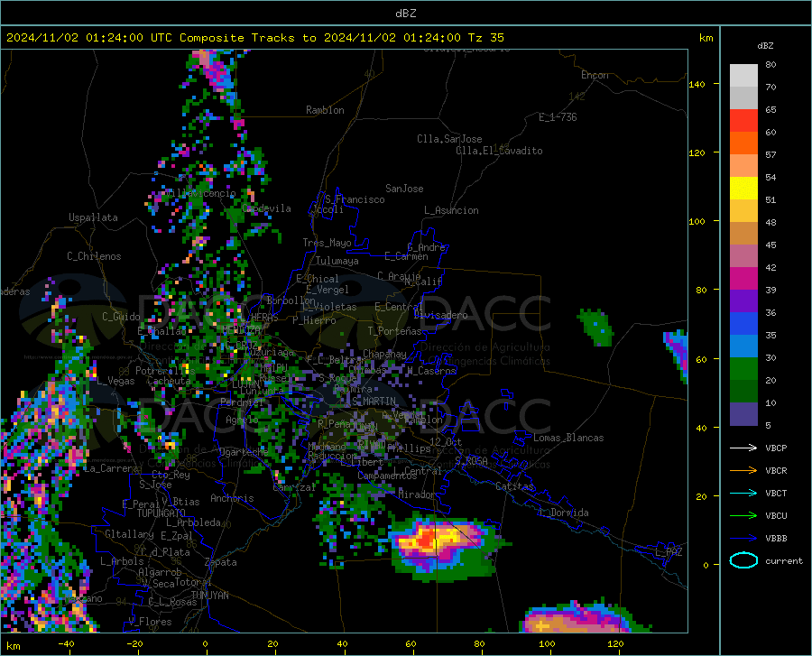The height and width of the screenshot is (656, 812).
Task: Click the Clla.El_Cavadito map label
Action: click(x=499, y=151)
